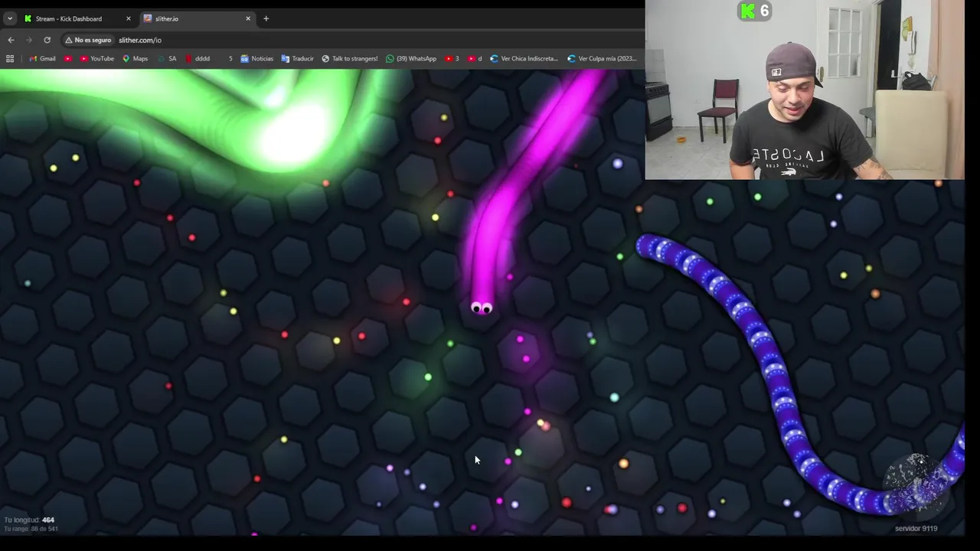Open the (39) WhatsApp bookmark

[411, 58]
